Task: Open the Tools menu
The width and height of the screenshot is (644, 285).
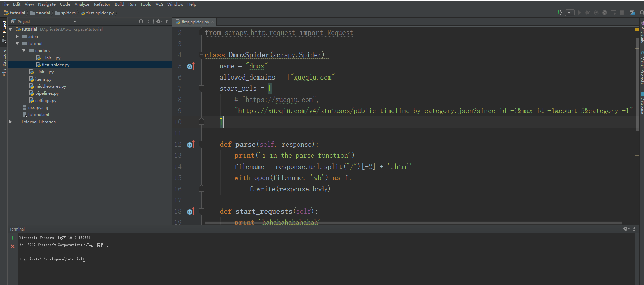Action: point(146,4)
